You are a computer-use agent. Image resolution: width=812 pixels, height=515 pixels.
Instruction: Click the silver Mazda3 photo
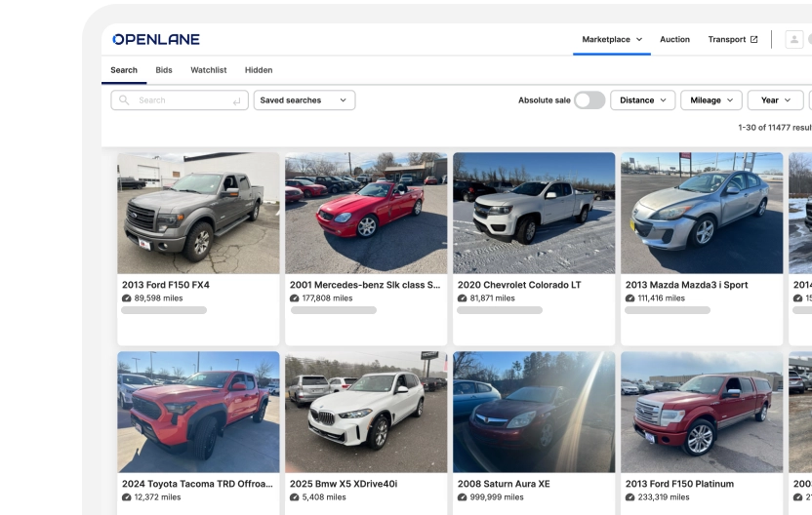click(x=702, y=213)
